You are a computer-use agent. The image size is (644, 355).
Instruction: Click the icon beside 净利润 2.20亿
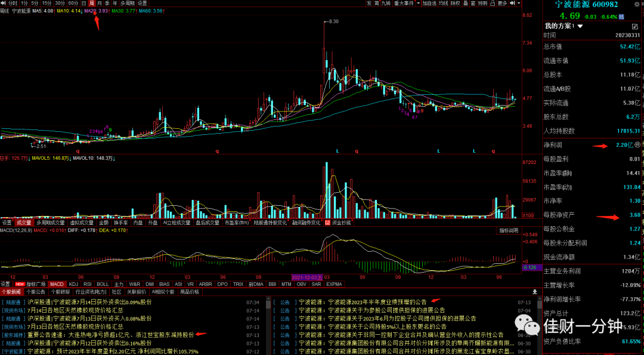(x=637, y=144)
